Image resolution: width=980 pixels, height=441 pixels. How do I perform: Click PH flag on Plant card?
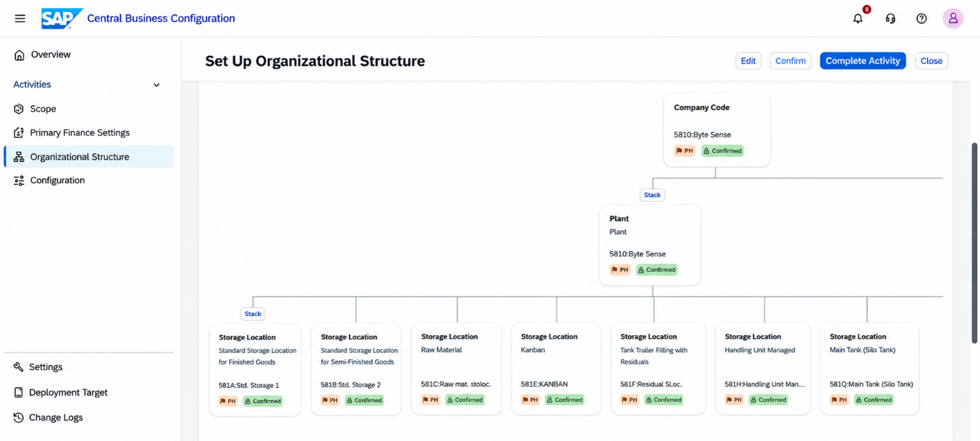pos(620,269)
